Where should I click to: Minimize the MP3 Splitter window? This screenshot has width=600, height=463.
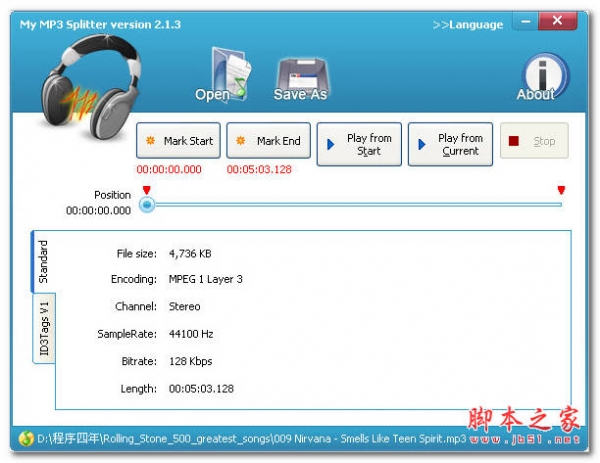pos(526,21)
